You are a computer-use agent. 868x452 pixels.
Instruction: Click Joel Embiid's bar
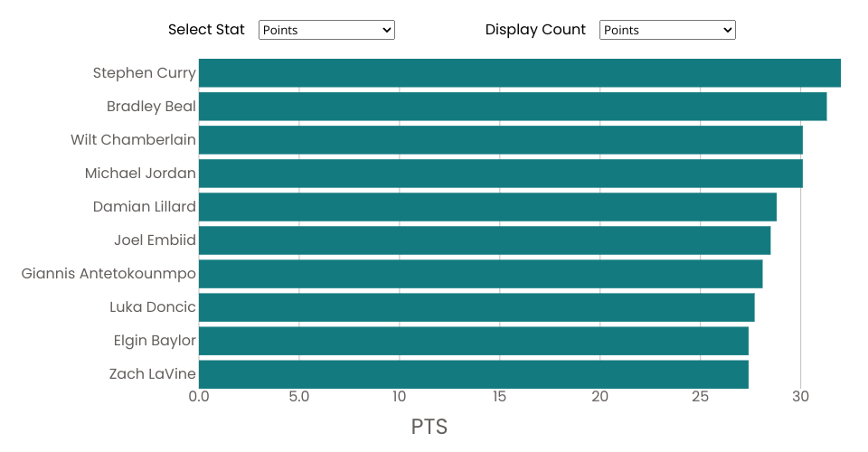tap(485, 240)
